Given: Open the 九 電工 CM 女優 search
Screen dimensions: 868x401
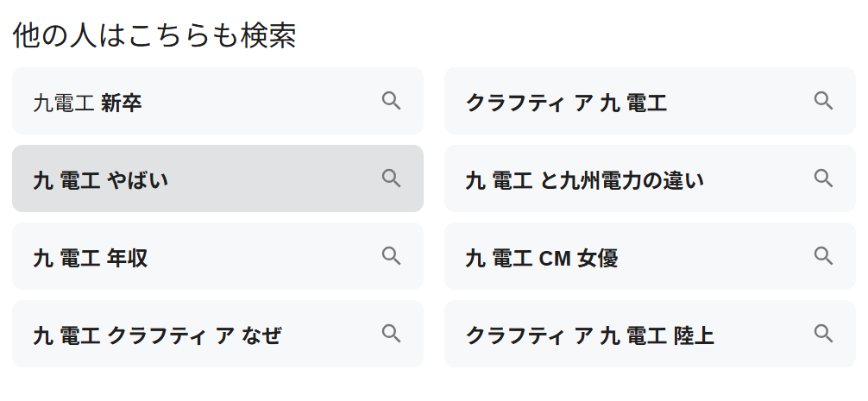Looking at the screenshot, I should tap(541, 258).
